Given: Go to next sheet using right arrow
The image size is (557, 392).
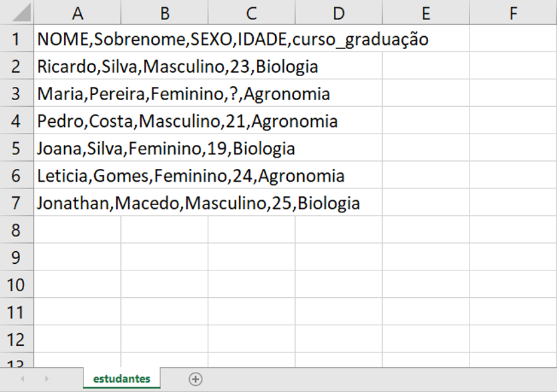Looking at the screenshot, I should tap(47, 379).
